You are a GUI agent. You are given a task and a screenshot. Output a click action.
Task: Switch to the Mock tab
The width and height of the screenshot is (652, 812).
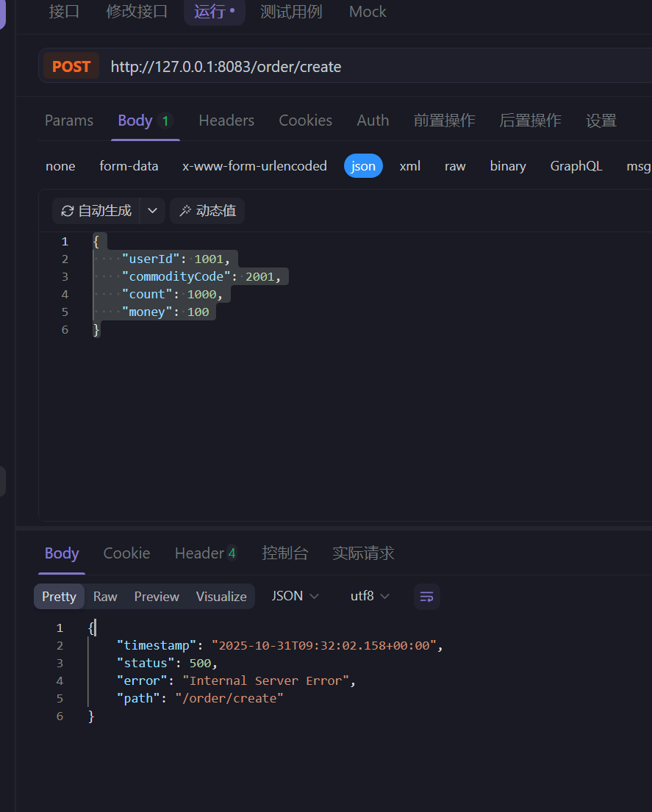(x=368, y=12)
